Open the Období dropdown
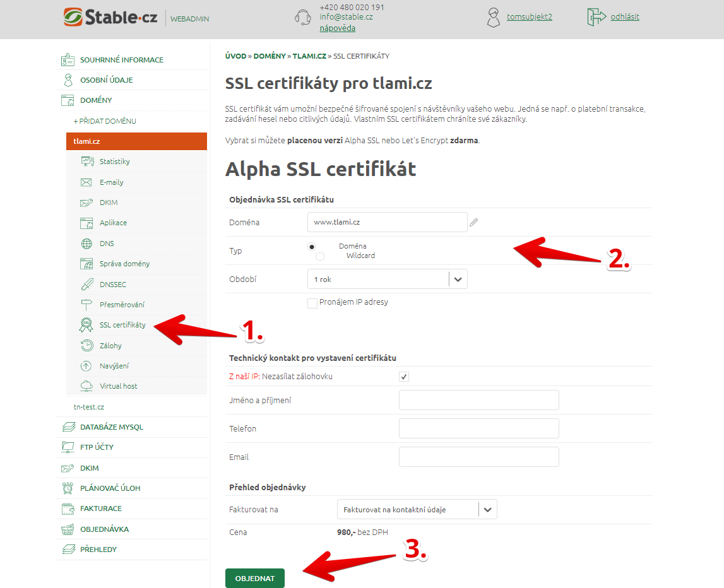This screenshot has height=588, width=724. click(x=388, y=279)
